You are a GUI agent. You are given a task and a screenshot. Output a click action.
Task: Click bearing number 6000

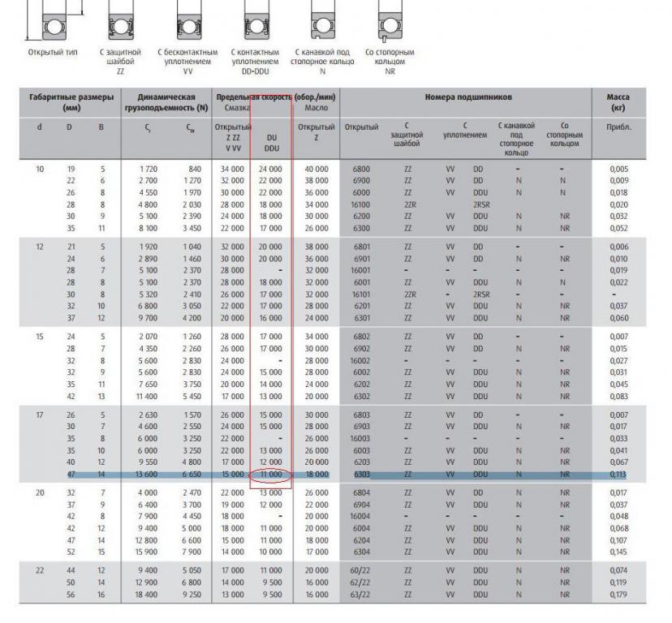361,193
